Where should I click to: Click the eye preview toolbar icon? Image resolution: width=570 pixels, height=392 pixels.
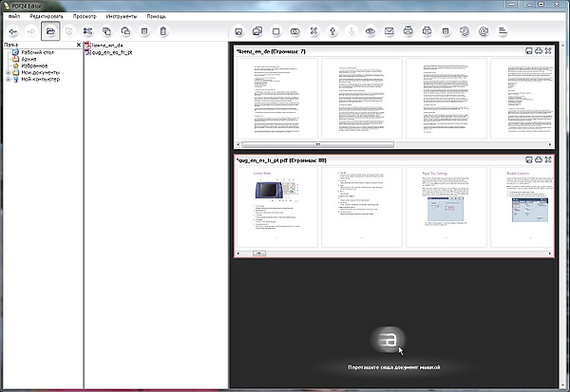(x=369, y=31)
